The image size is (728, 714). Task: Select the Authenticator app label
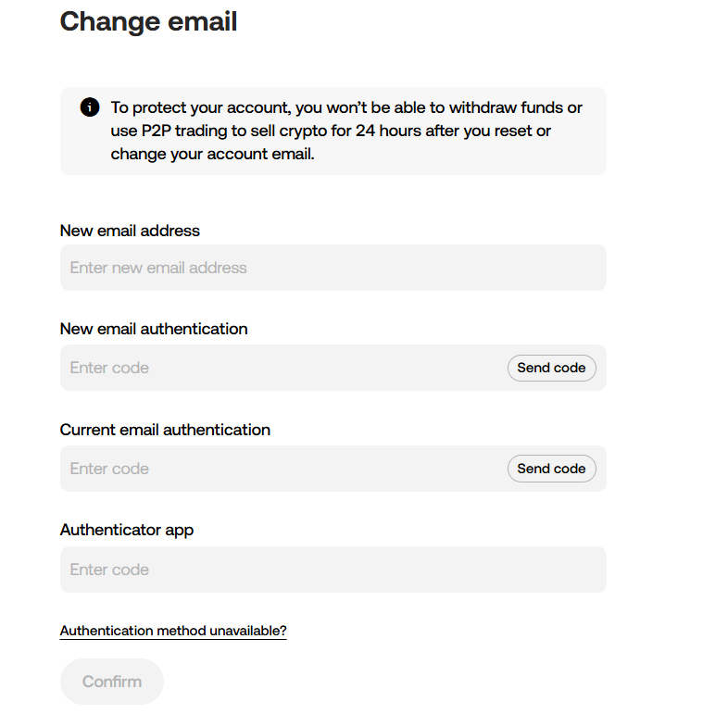(x=127, y=530)
